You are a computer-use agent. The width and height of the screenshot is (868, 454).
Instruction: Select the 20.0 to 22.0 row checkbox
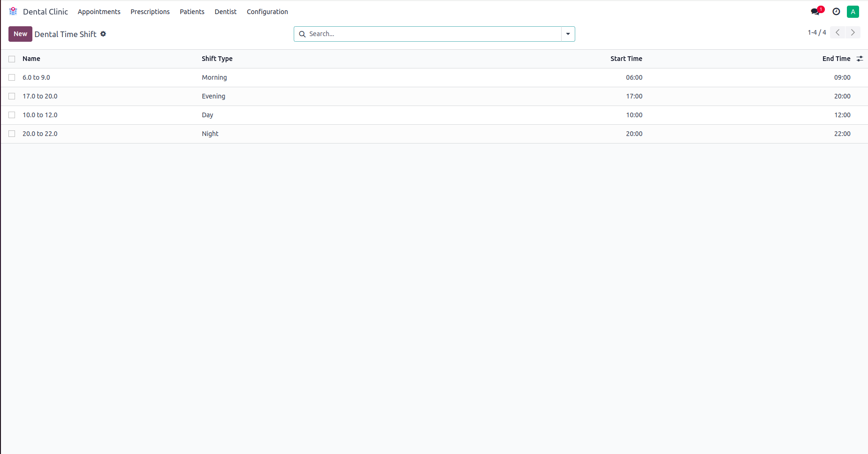pyautogui.click(x=12, y=134)
